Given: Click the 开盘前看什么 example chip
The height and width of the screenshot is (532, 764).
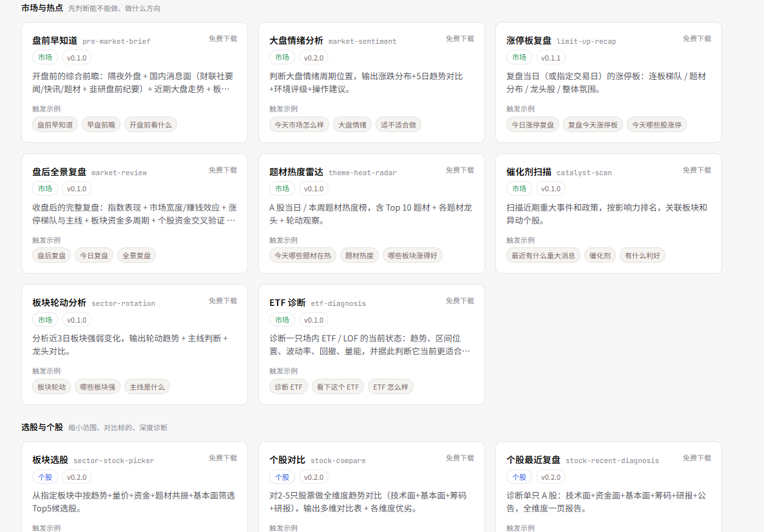Looking at the screenshot, I should pos(151,125).
